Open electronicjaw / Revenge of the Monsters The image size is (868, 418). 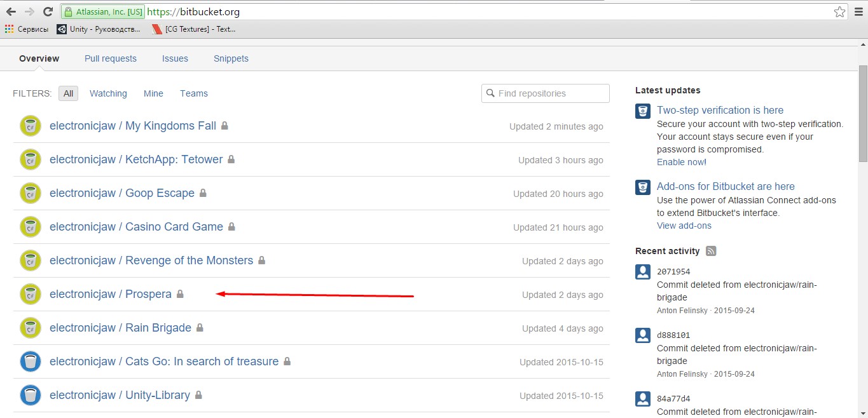151,260
